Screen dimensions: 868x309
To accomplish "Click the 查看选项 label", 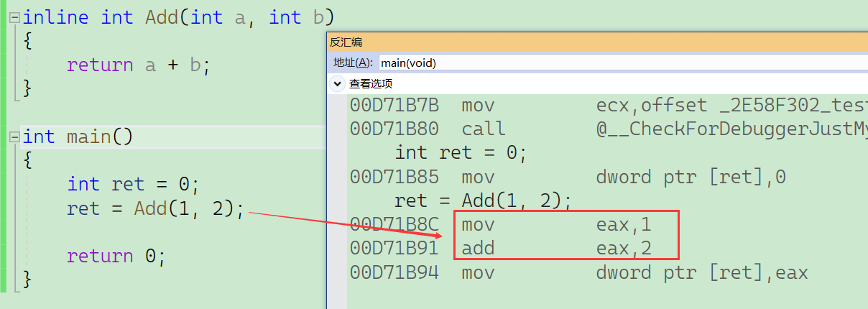I will click(x=371, y=84).
